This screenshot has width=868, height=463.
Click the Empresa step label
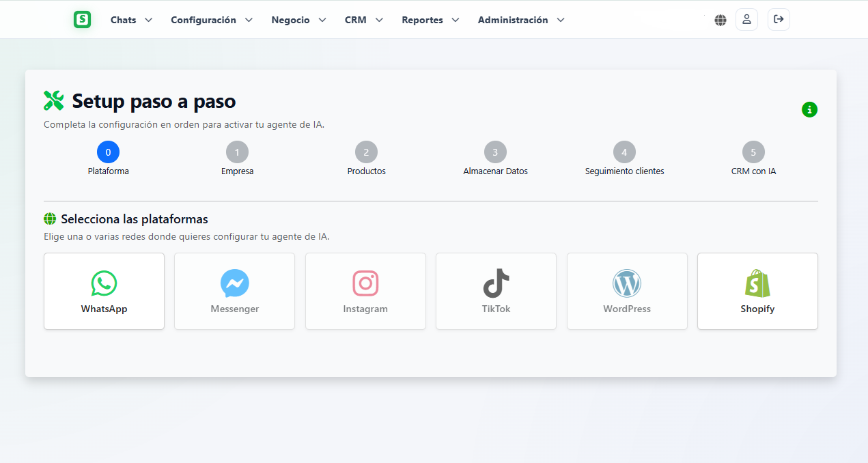237,171
